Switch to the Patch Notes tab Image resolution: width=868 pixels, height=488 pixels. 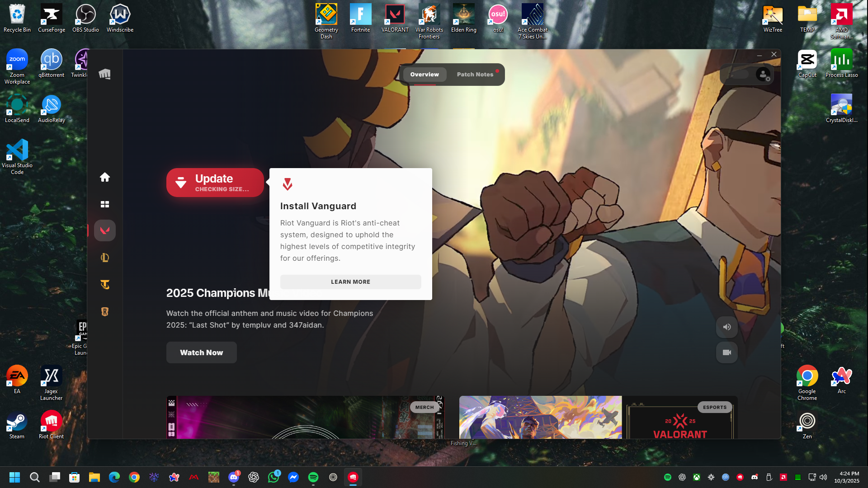pos(475,75)
